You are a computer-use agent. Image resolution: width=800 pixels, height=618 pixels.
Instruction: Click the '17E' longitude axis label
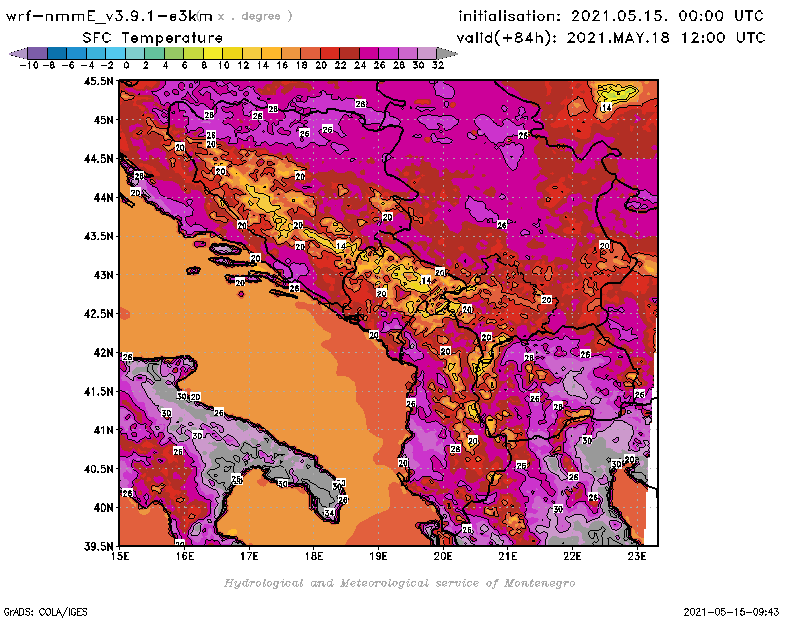249,556
